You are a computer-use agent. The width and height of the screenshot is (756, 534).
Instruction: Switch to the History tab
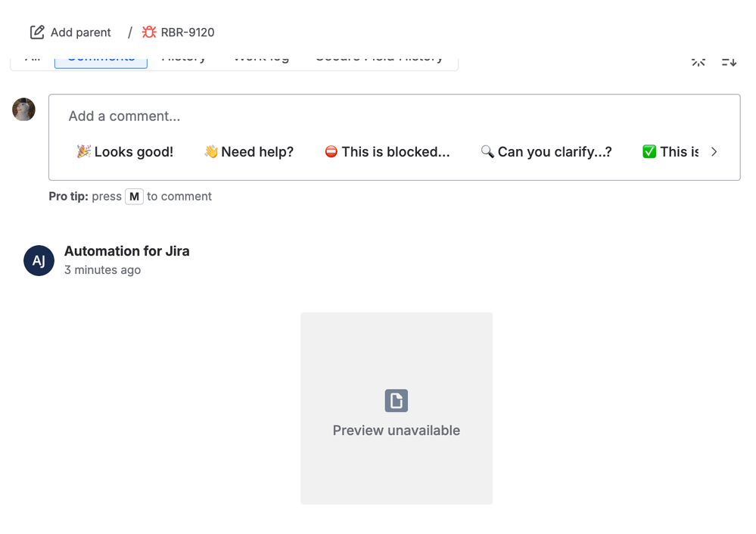coord(184,57)
